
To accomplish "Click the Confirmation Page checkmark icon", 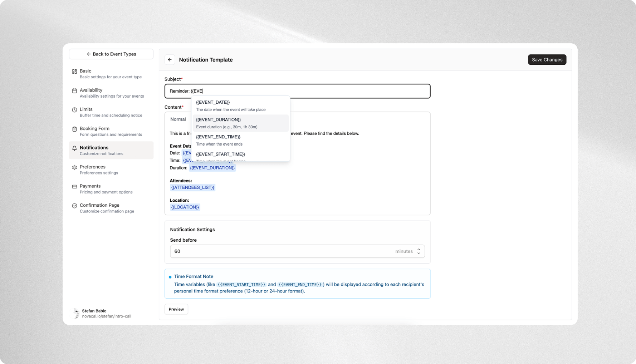I will click(74, 206).
